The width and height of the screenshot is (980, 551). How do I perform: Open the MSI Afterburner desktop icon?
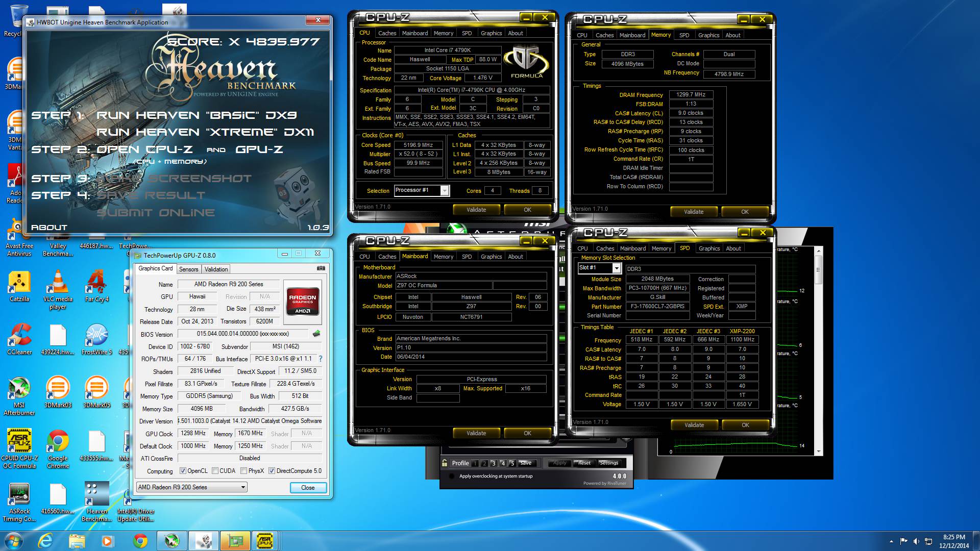tap(19, 396)
